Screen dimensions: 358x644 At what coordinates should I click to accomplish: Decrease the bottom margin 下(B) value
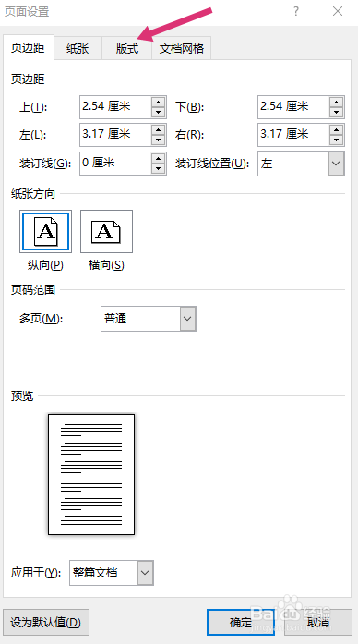point(336,112)
